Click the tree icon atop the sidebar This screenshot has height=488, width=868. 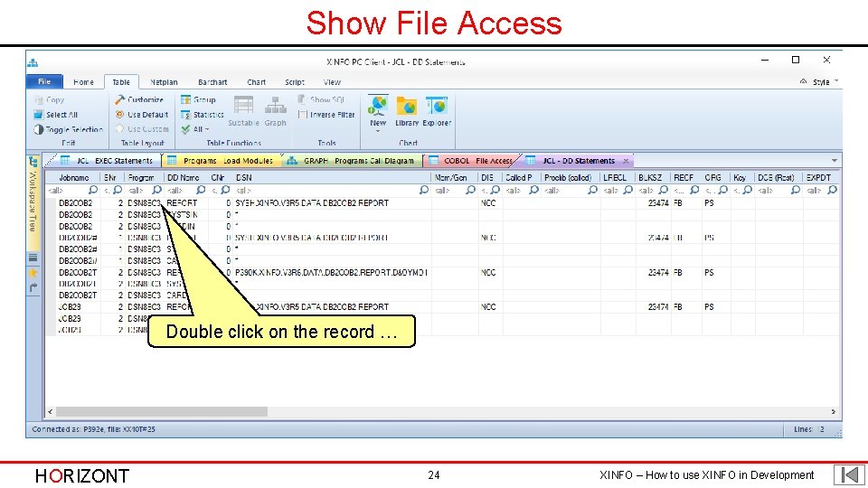[x=33, y=161]
